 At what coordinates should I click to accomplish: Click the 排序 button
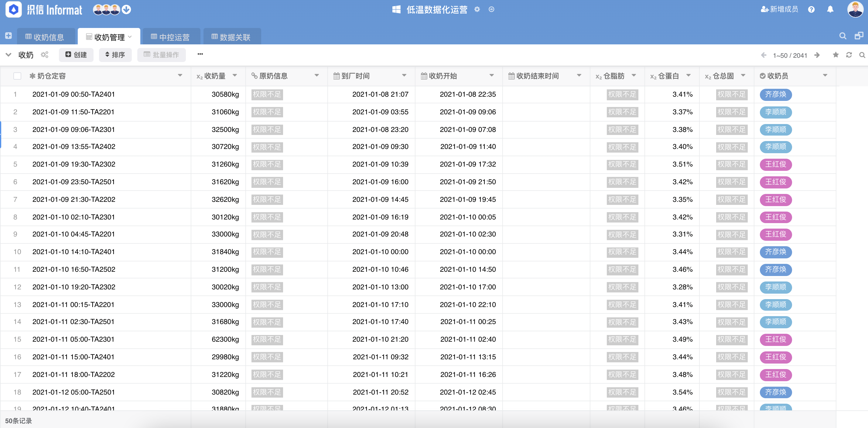point(115,55)
